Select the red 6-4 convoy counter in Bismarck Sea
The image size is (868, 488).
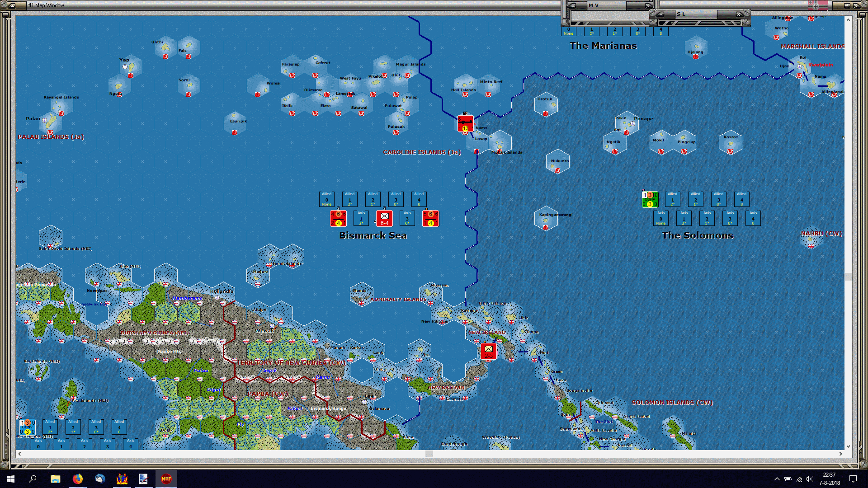tap(385, 218)
